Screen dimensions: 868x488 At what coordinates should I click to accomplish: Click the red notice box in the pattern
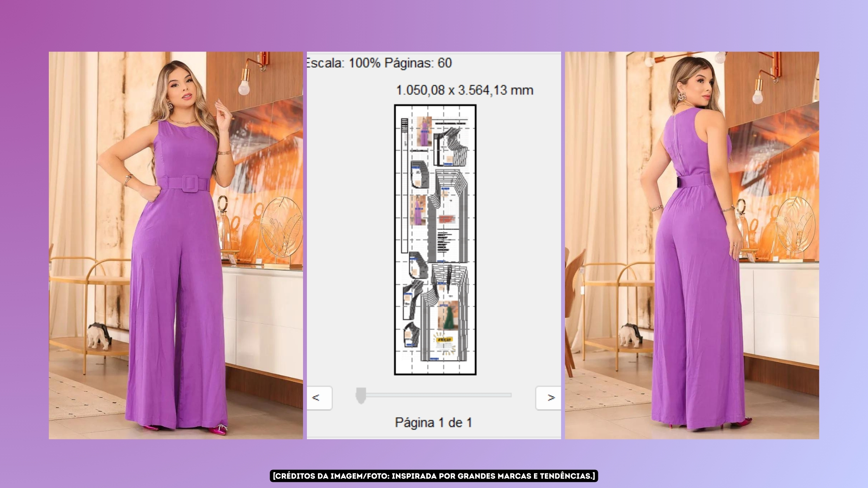click(446, 219)
